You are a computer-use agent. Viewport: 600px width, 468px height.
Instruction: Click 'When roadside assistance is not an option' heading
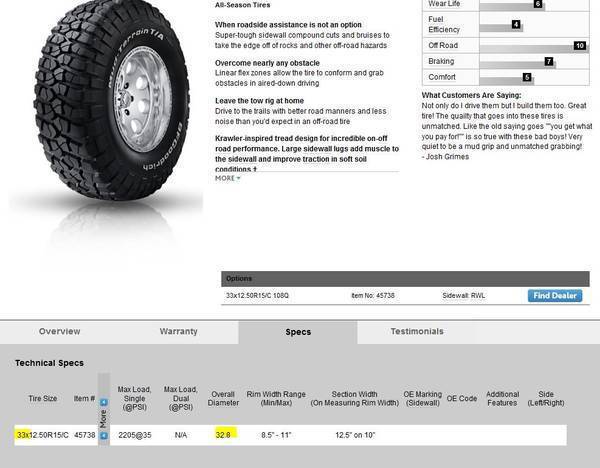(x=288, y=24)
